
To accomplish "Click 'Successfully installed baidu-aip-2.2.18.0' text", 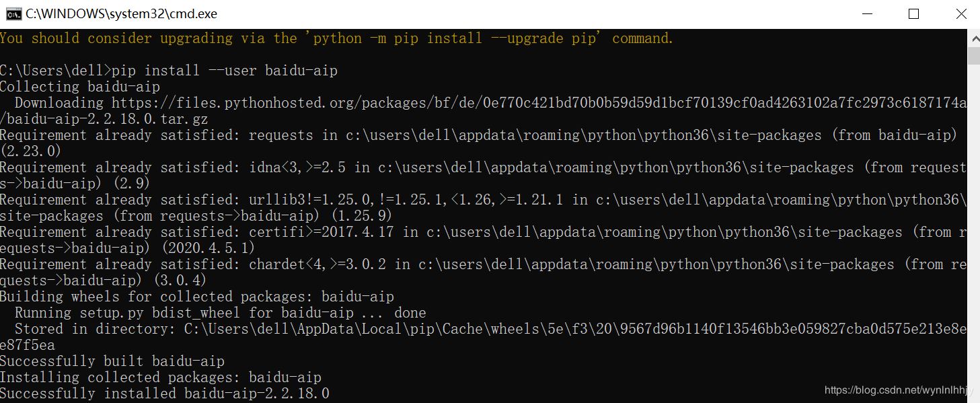I will click(x=164, y=393).
